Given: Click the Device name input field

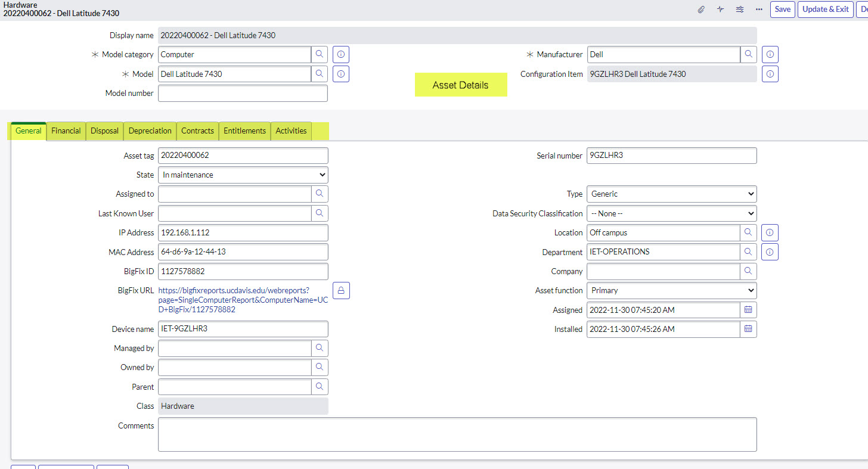Looking at the screenshot, I should pyautogui.click(x=243, y=329).
